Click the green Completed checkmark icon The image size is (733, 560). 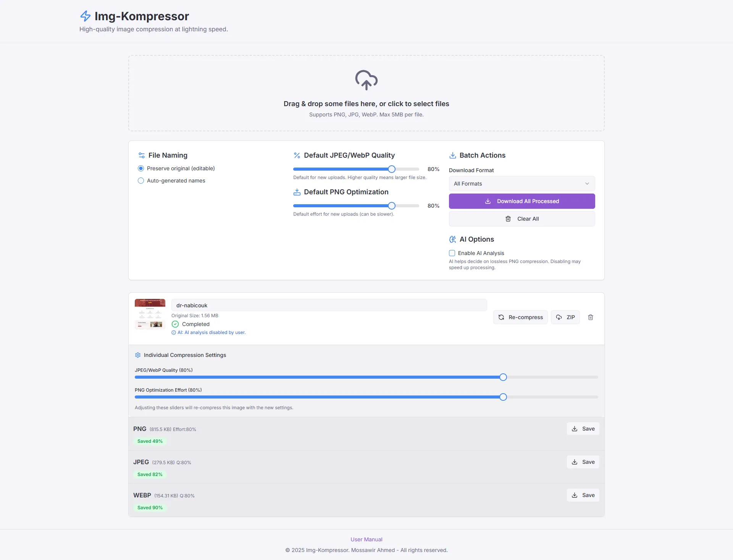(x=175, y=324)
